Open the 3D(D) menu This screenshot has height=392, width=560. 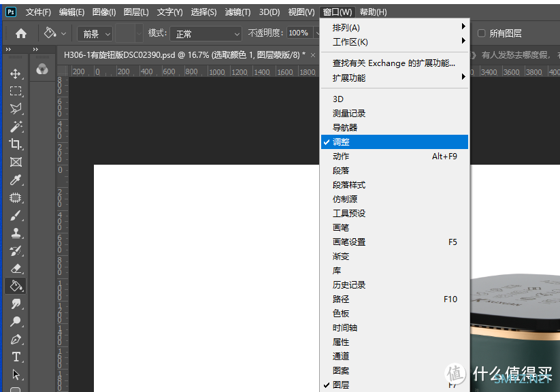point(269,12)
